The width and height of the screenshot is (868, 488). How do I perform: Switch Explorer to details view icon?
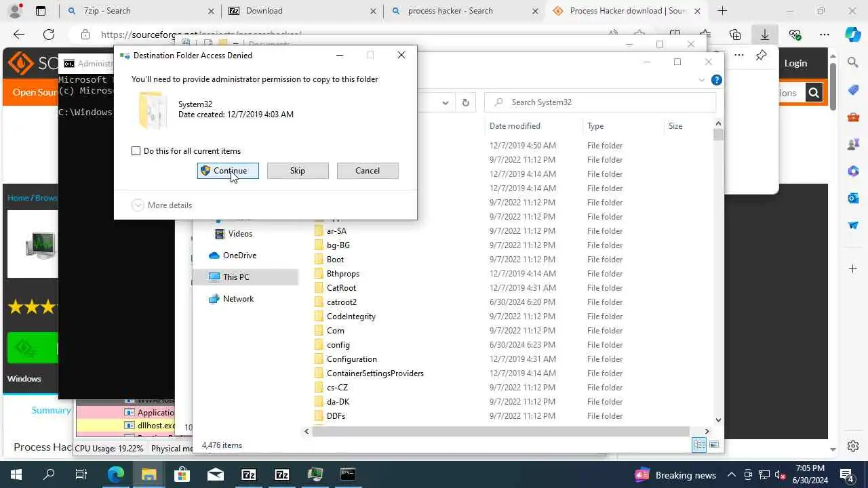pyautogui.click(x=698, y=445)
